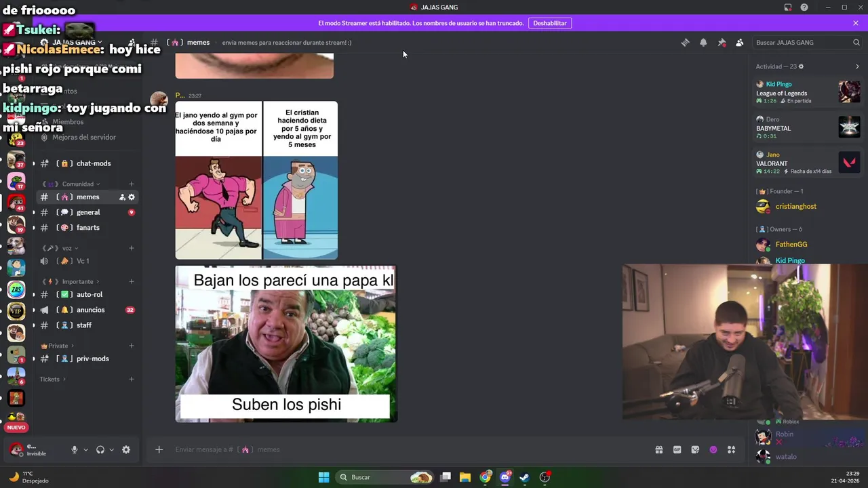Toggle the member list panel

(739, 42)
